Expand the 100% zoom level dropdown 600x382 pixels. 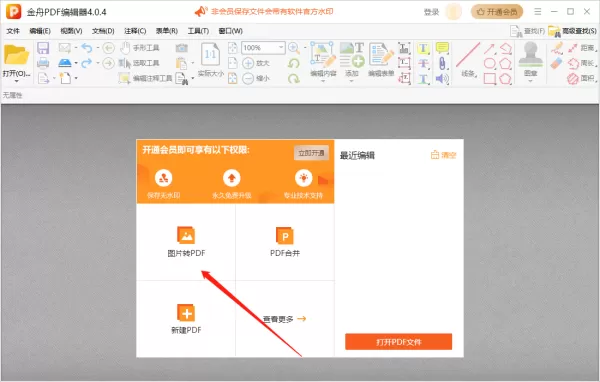pos(281,47)
